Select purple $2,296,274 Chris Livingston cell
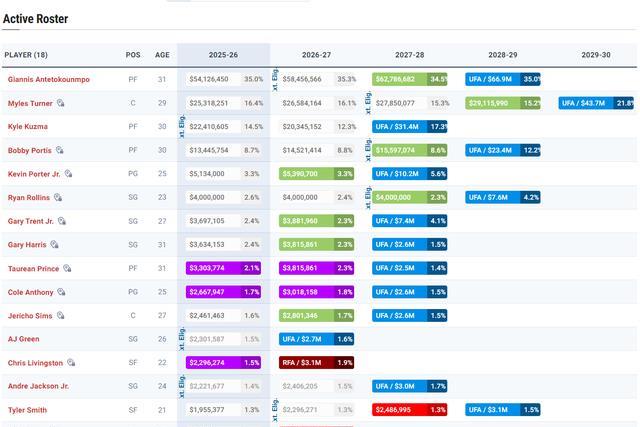The height and width of the screenshot is (427, 640). (223, 363)
